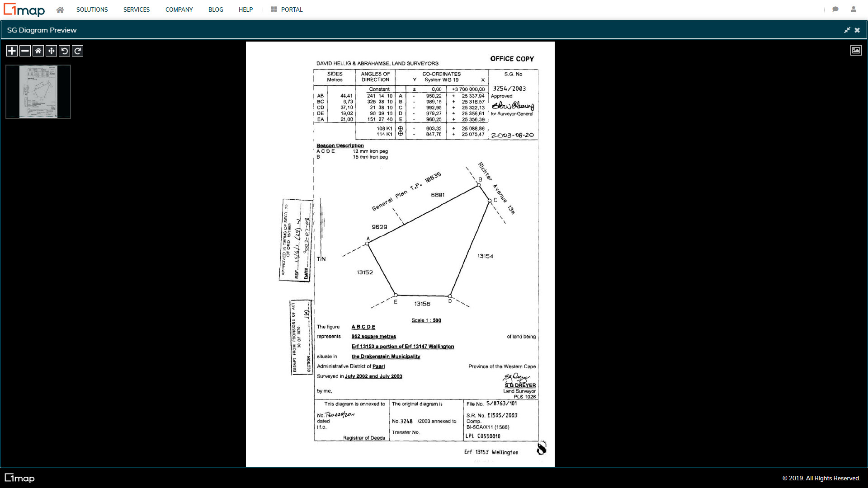868x488 pixels.
Task: Open the chat messages icon
Action: 835,9
